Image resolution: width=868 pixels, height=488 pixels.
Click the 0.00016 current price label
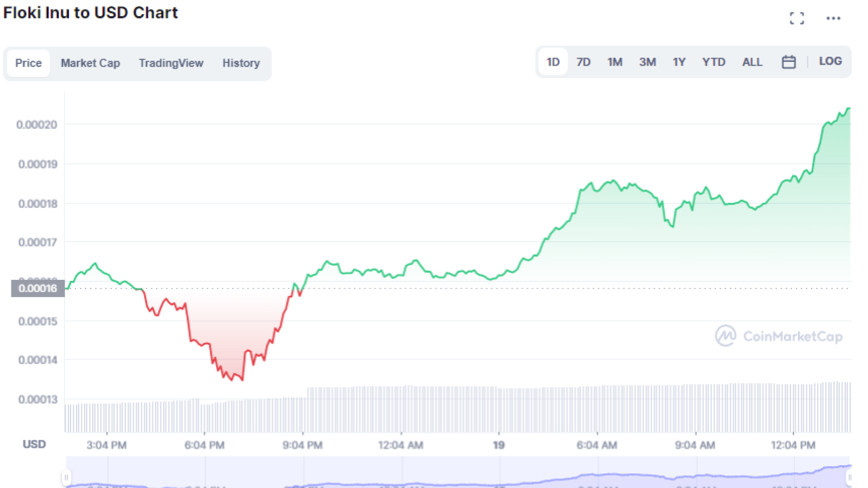(37, 288)
